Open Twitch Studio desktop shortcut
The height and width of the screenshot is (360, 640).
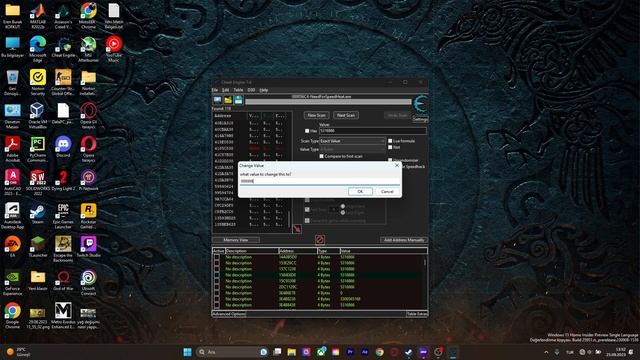89,244
